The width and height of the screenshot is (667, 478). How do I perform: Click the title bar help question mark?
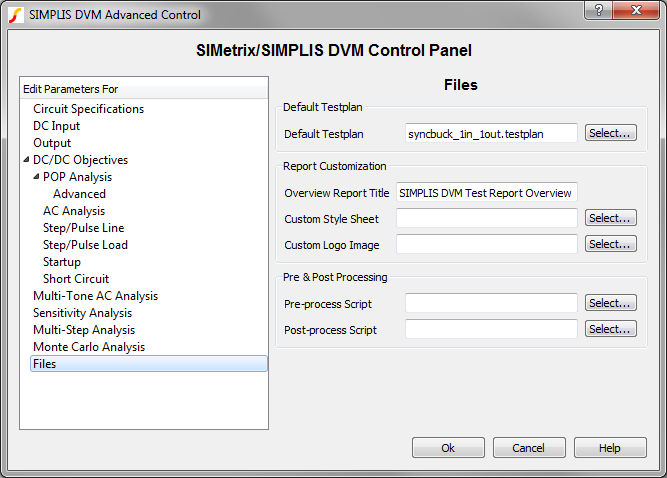598,13
